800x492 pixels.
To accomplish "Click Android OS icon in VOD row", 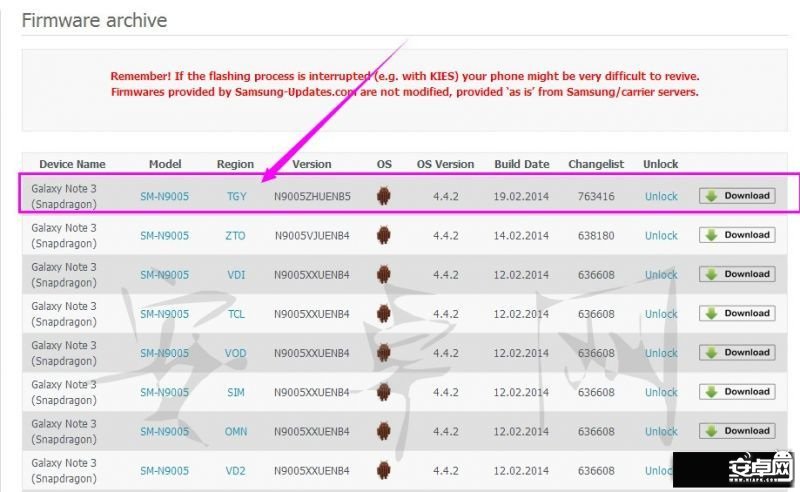I will pos(384,353).
